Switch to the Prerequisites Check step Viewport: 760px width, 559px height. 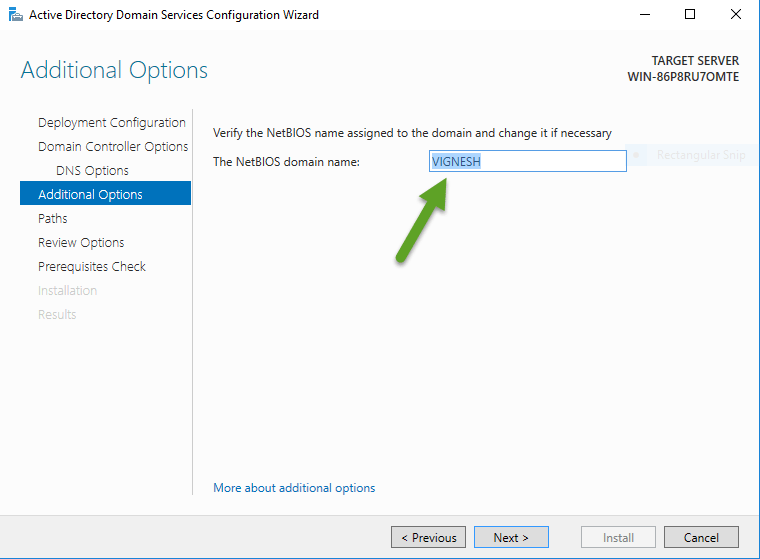92,267
